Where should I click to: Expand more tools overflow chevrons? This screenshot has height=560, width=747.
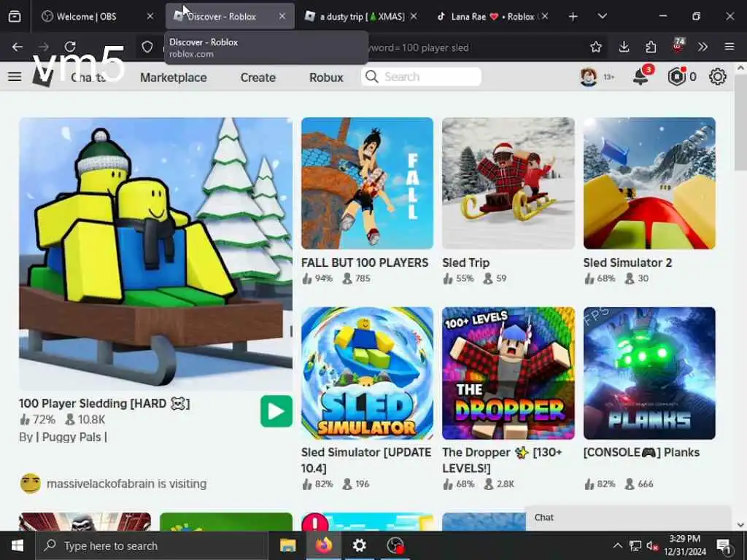pyautogui.click(x=703, y=47)
